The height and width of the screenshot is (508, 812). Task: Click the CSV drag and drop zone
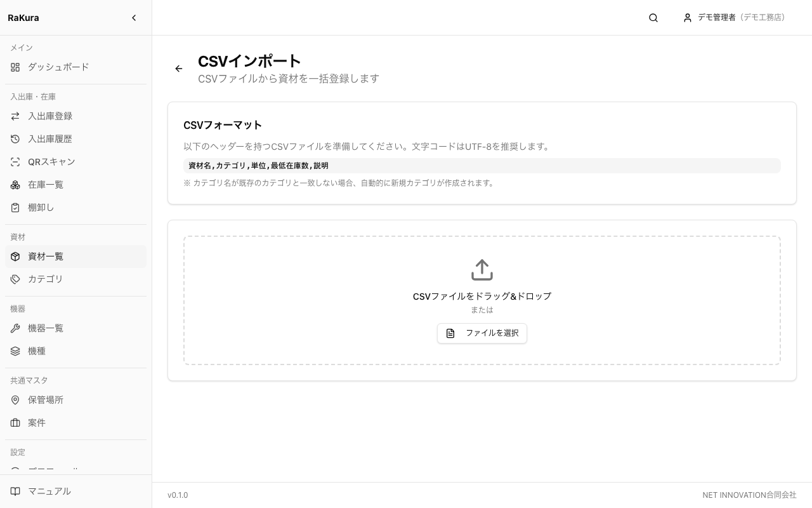pyautogui.click(x=482, y=300)
